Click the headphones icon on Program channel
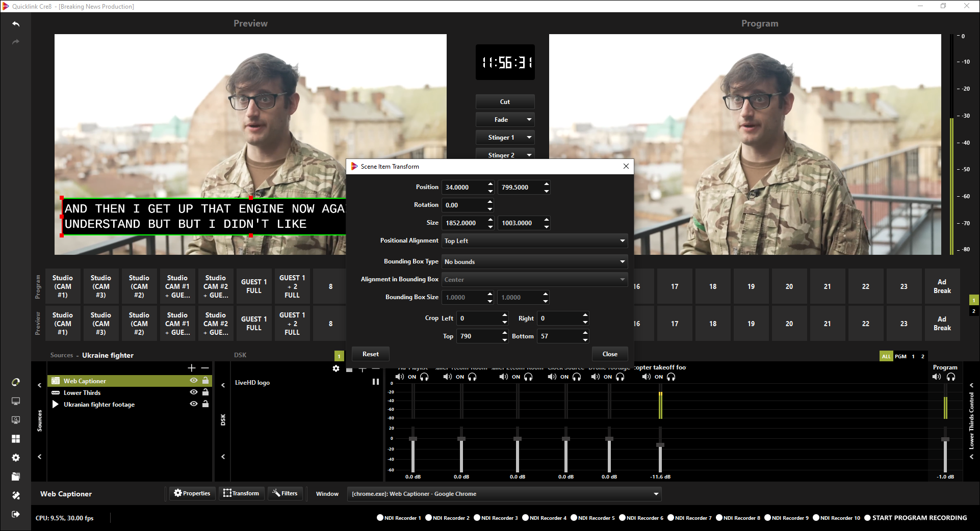The width and height of the screenshot is (980, 531). [951, 377]
